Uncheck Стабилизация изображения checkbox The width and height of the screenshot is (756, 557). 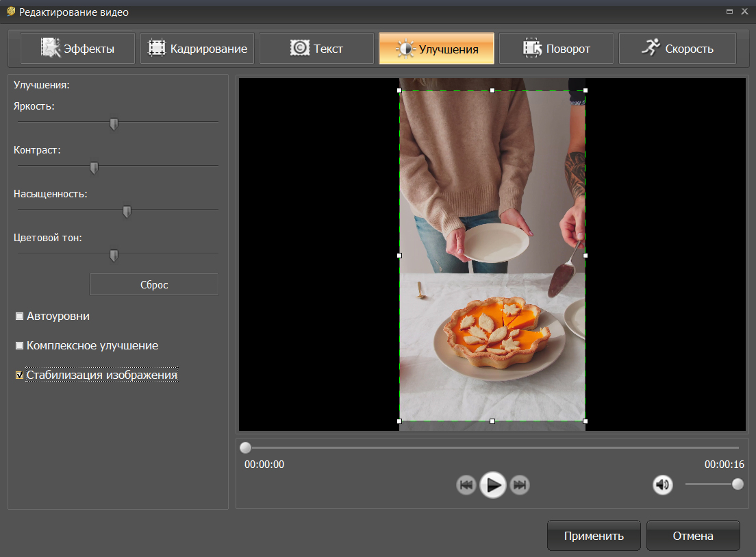pos(19,375)
